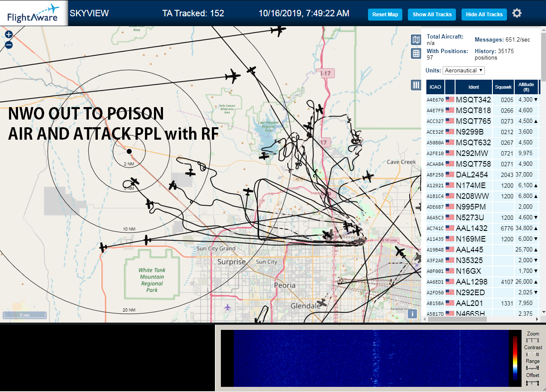Select the MSQT342 aircraft row

[x=482, y=99]
